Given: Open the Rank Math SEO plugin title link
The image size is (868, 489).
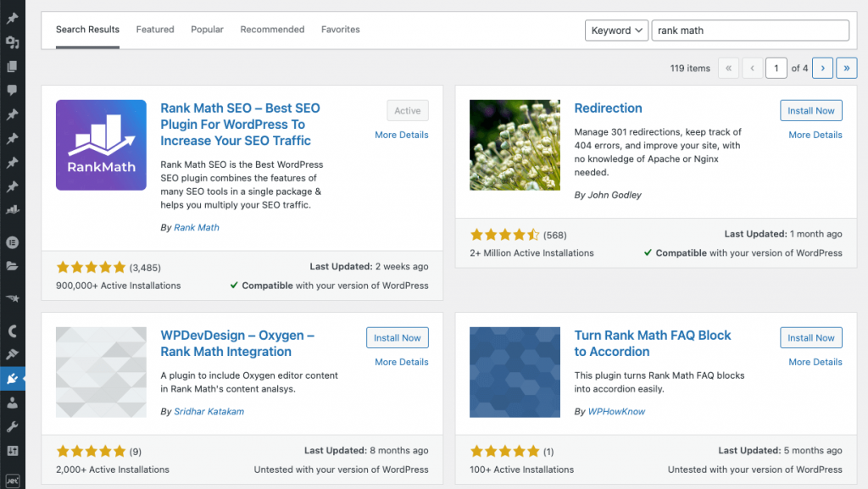Looking at the screenshot, I should click(240, 125).
